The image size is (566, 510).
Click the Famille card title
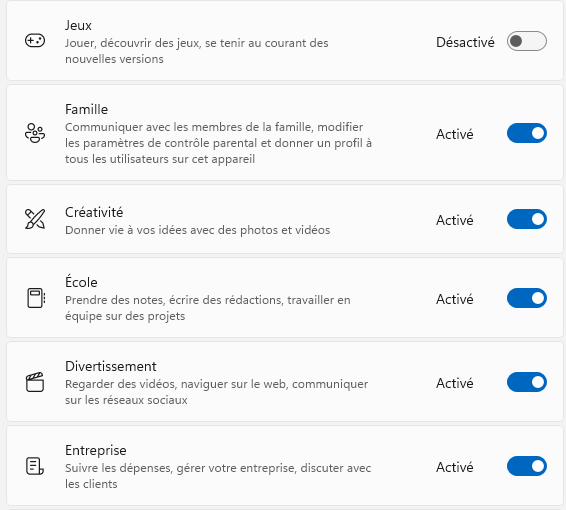pos(86,109)
